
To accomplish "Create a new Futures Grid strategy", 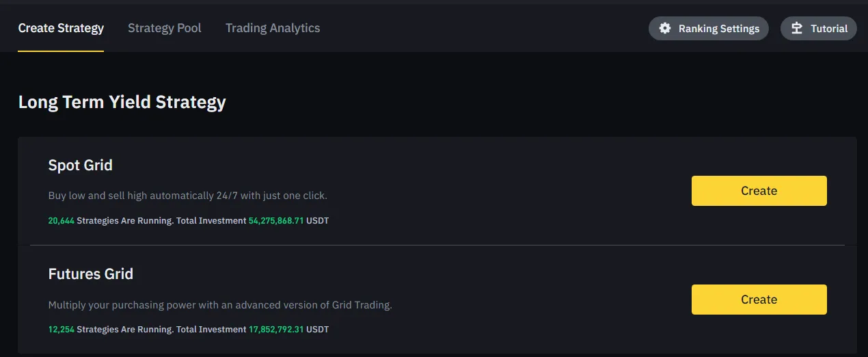I will click(759, 300).
